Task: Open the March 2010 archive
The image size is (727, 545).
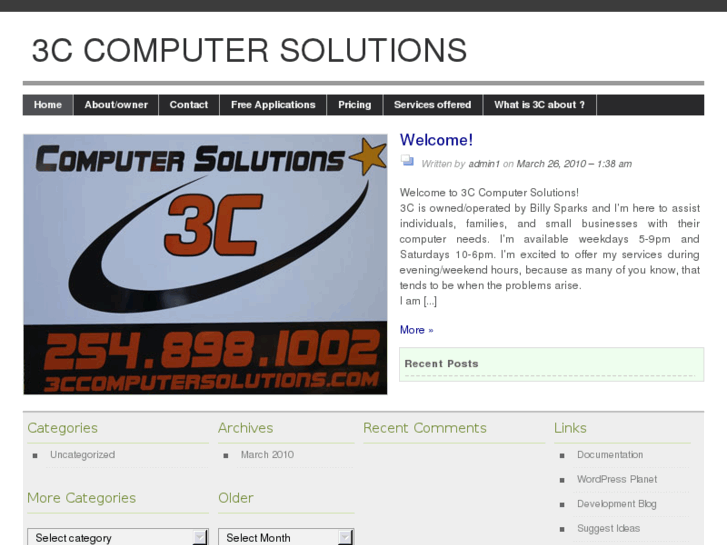Action: tap(267, 455)
